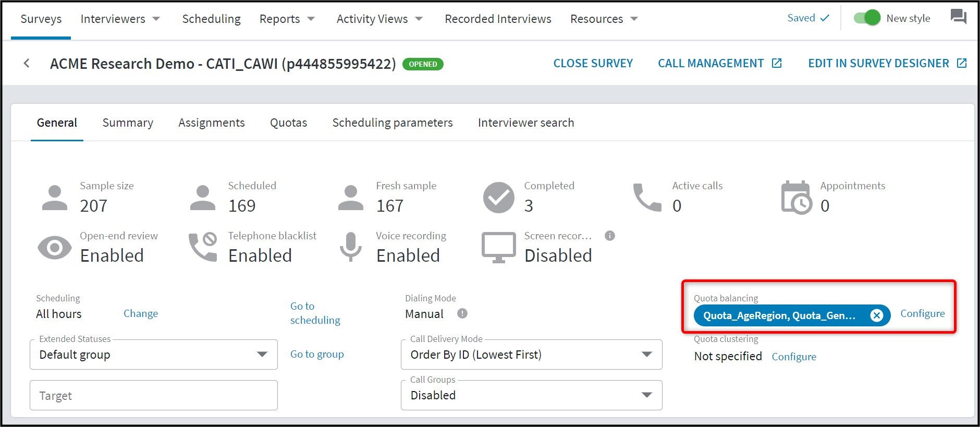
Task: Click the survey title ACME Research Demo
Action: (223, 64)
